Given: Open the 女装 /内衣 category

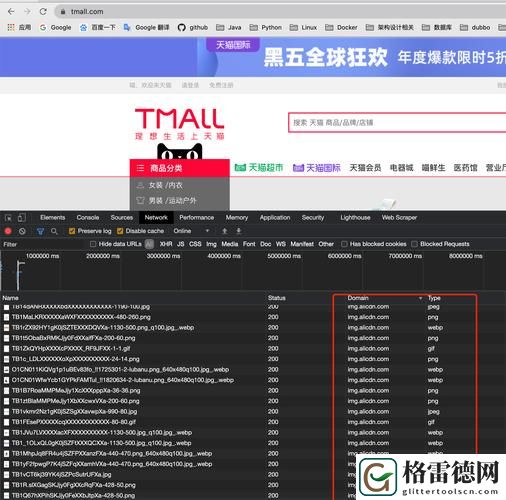Looking at the screenshot, I should click(166, 185).
